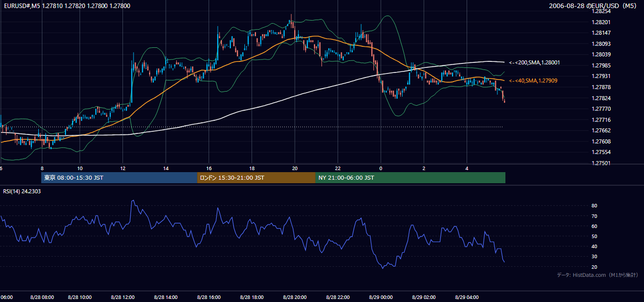Click price level 1.28093 on the axis
Screen dimensions: 644x302
click(602, 44)
